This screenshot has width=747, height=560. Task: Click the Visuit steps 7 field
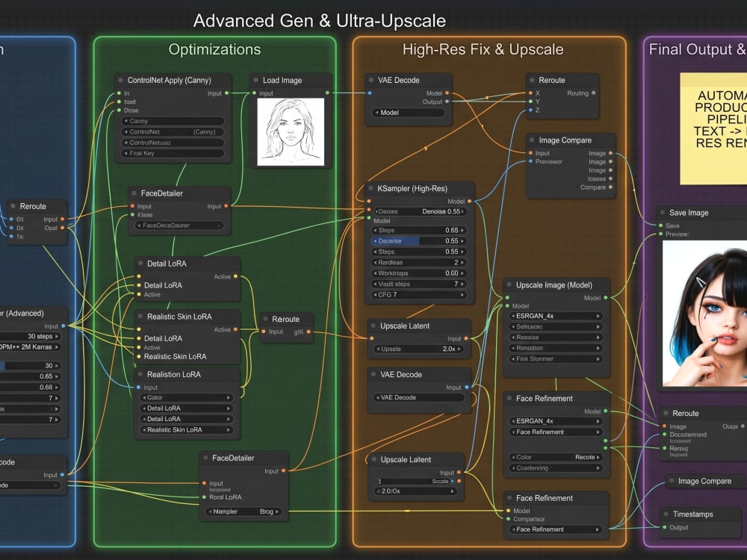[x=419, y=284]
